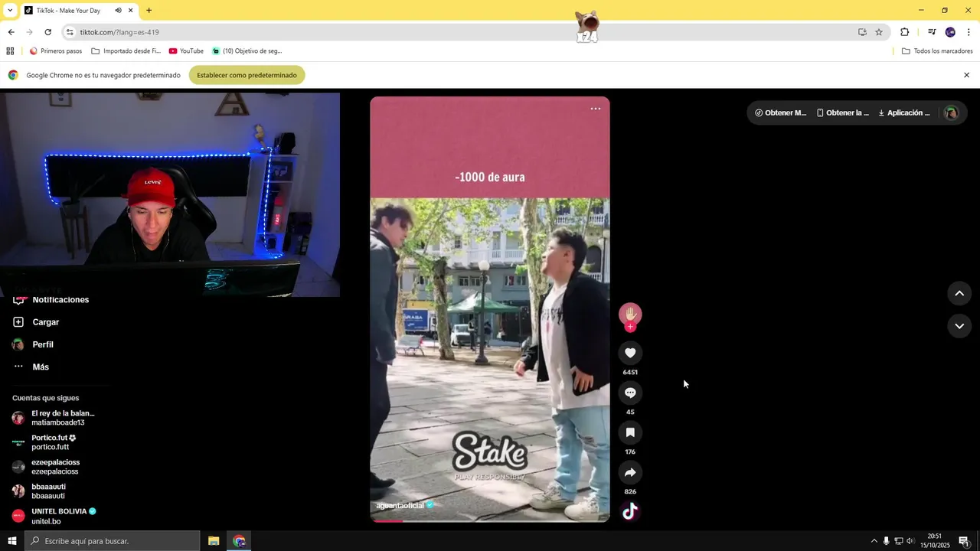
Task: Open Chrome three-dot menu
Action: coord(969,32)
